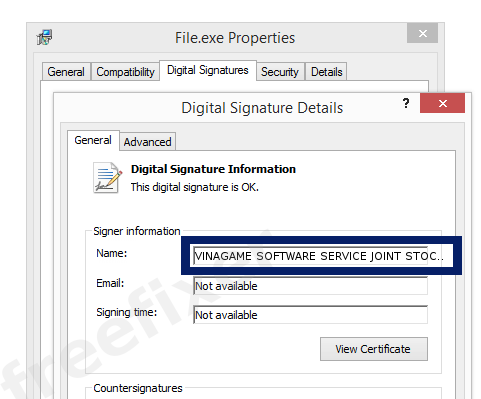481x399 pixels.
Task: Click the 'Signing time:' label
Action: pos(127,312)
